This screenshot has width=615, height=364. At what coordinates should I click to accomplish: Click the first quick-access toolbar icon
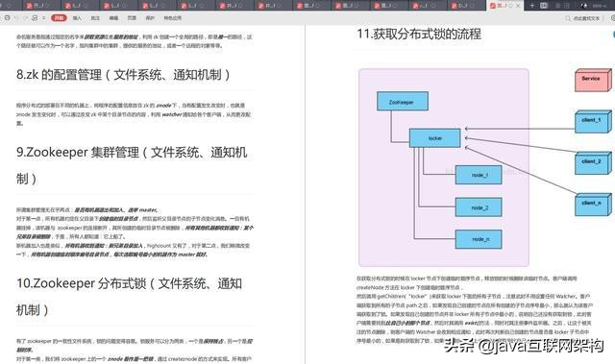(x=7, y=18)
